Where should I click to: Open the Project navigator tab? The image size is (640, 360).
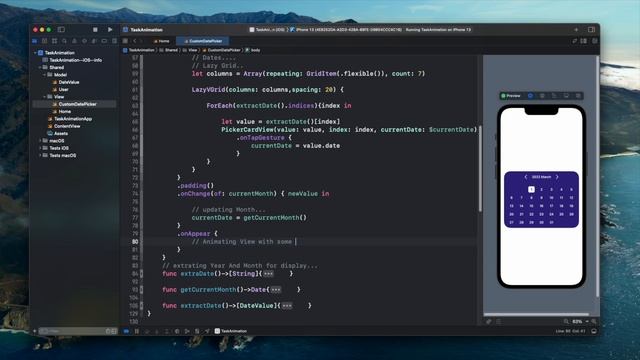(x=35, y=41)
